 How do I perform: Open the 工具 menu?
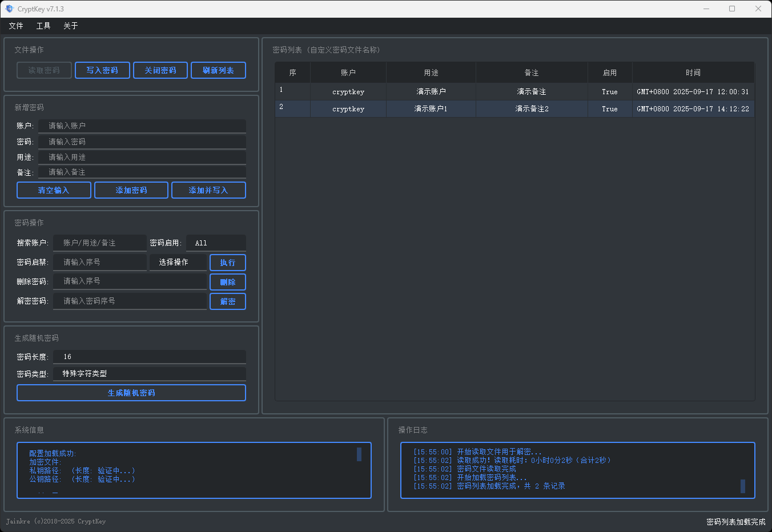coord(43,26)
